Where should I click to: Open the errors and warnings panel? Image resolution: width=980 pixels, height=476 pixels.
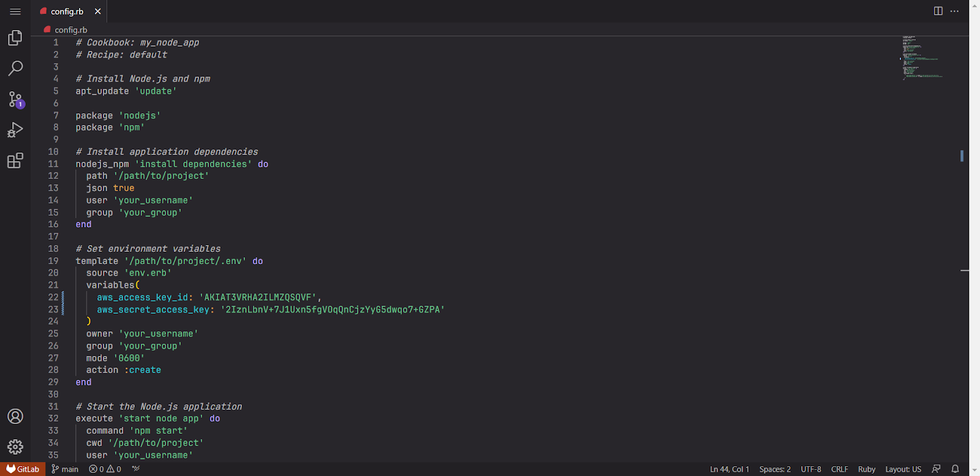coord(105,469)
